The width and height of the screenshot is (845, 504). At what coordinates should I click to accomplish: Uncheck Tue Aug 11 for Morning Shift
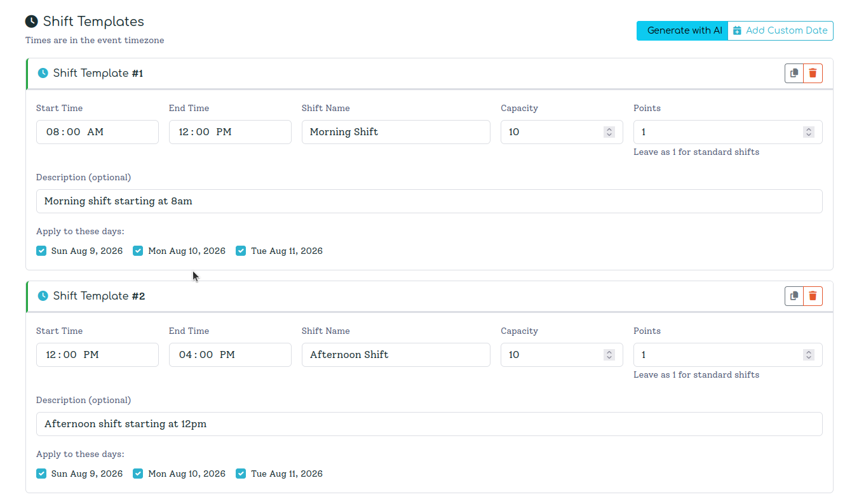(x=241, y=251)
